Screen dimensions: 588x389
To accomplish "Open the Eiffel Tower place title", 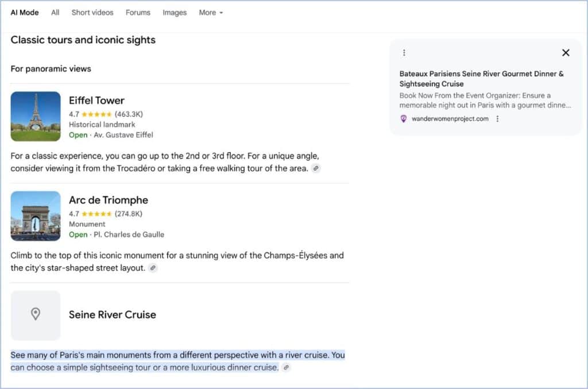I will [x=96, y=100].
